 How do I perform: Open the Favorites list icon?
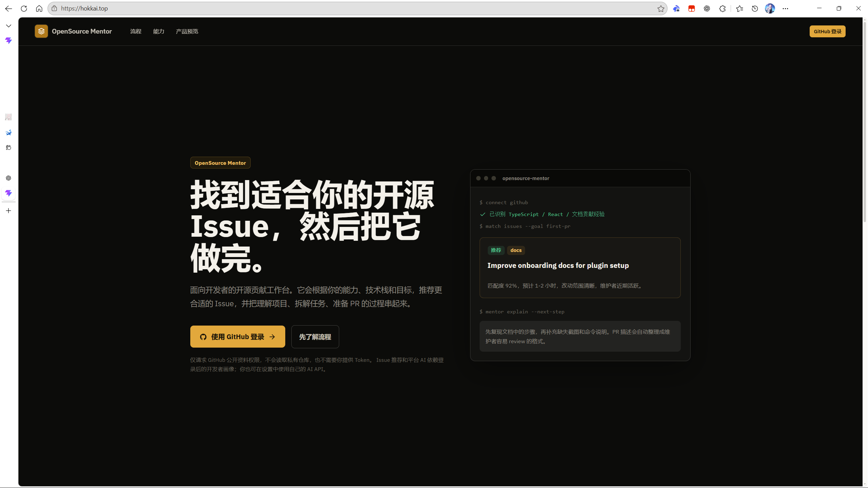(739, 8)
